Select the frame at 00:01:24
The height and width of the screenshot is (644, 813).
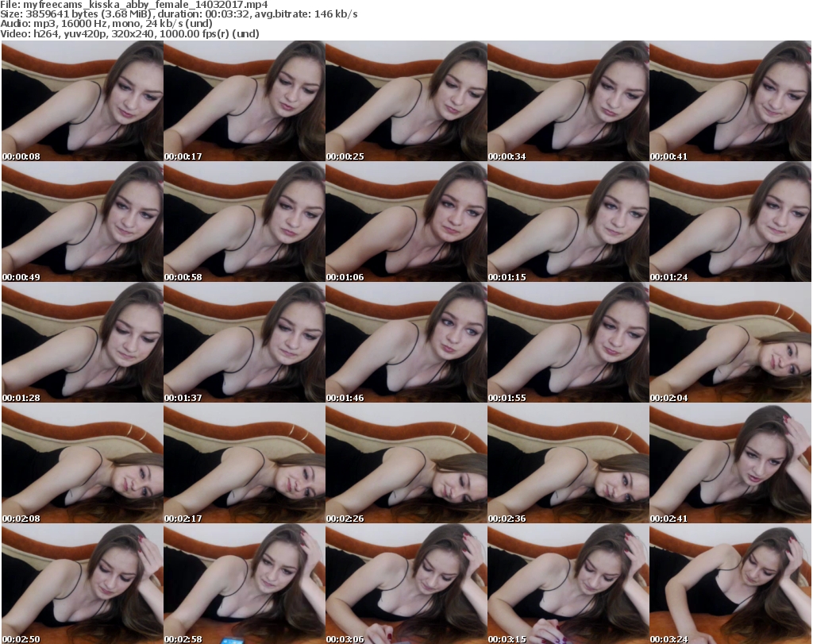(x=730, y=222)
